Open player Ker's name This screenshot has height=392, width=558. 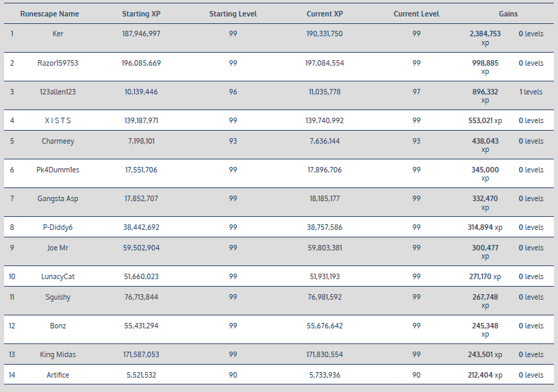pyautogui.click(x=58, y=34)
